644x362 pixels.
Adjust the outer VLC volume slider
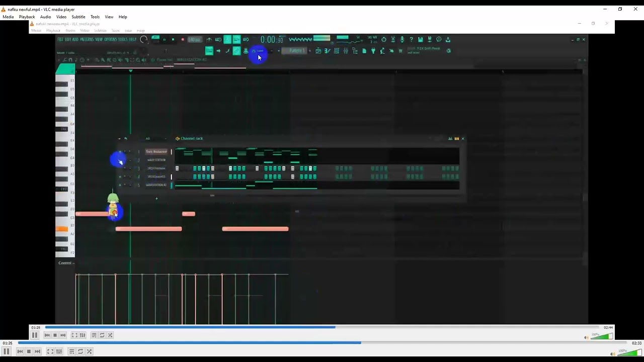(x=630, y=352)
